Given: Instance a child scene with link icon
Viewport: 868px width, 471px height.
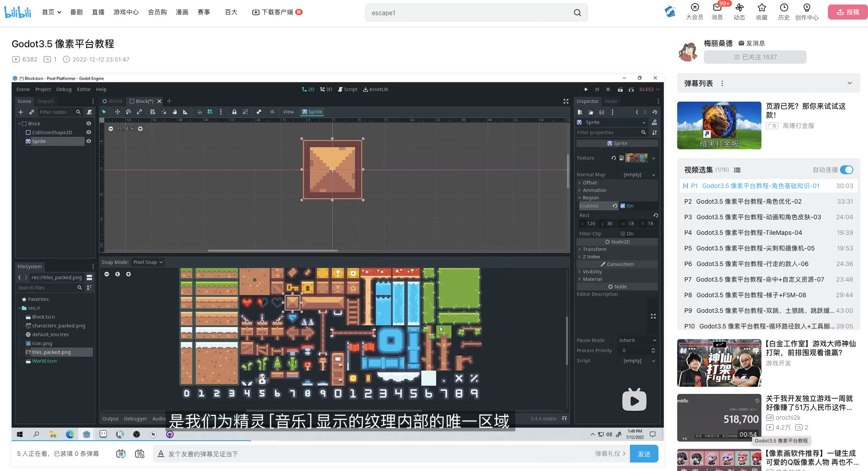Looking at the screenshot, I should point(31,112).
